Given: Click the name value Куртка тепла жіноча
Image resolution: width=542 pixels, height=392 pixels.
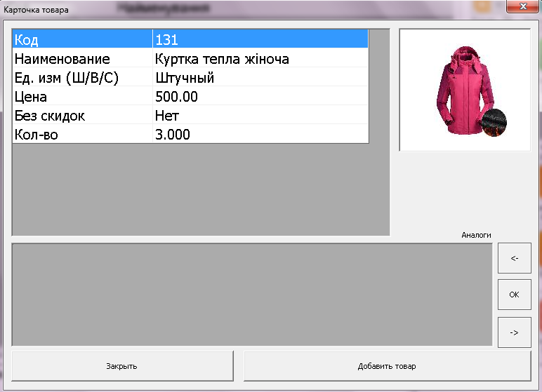Looking at the screenshot, I should (260, 59).
